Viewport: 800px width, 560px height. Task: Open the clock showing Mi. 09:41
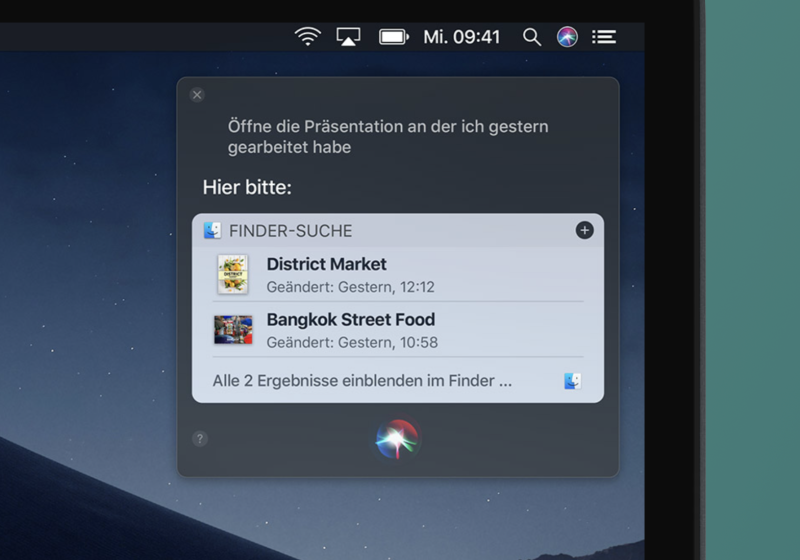(x=461, y=37)
